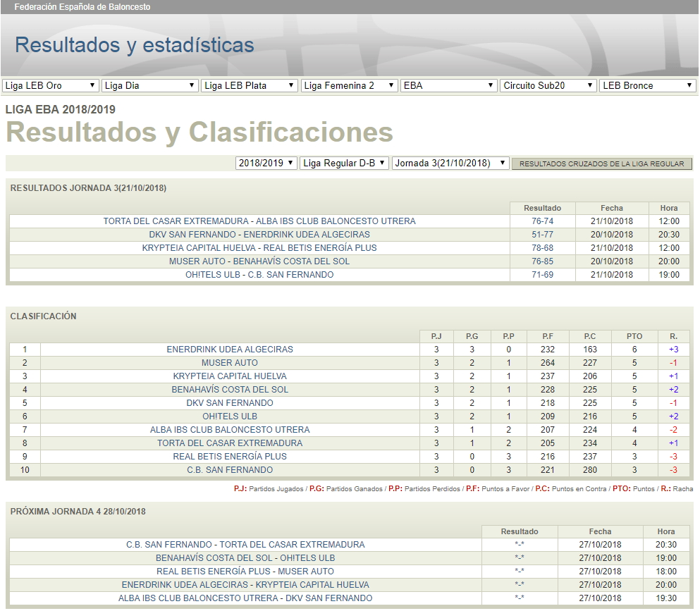
Task: Click the 51-77 score link
Action: pyautogui.click(x=542, y=235)
